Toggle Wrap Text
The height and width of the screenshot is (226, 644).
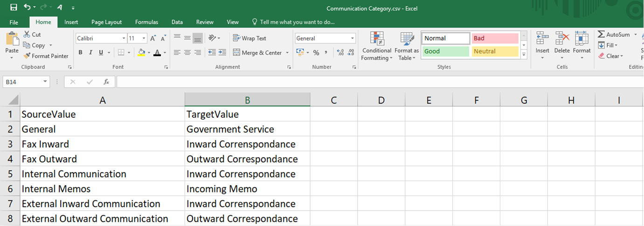click(250, 38)
